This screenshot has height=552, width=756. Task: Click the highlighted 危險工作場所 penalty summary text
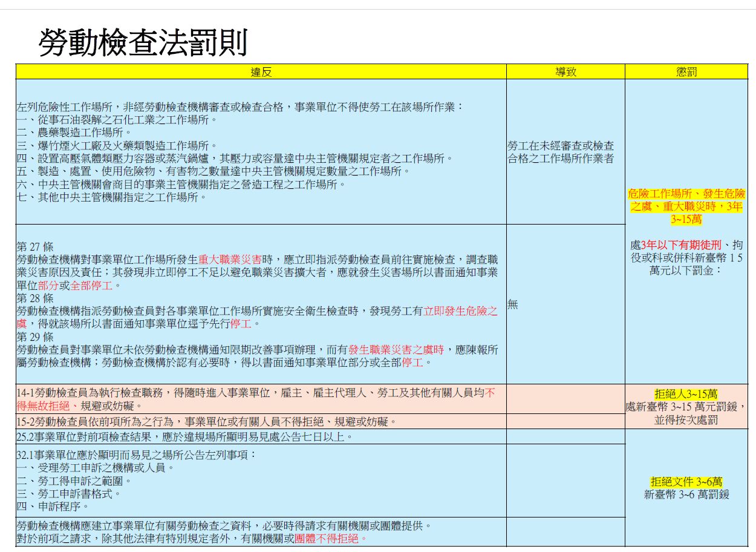coord(686,206)
